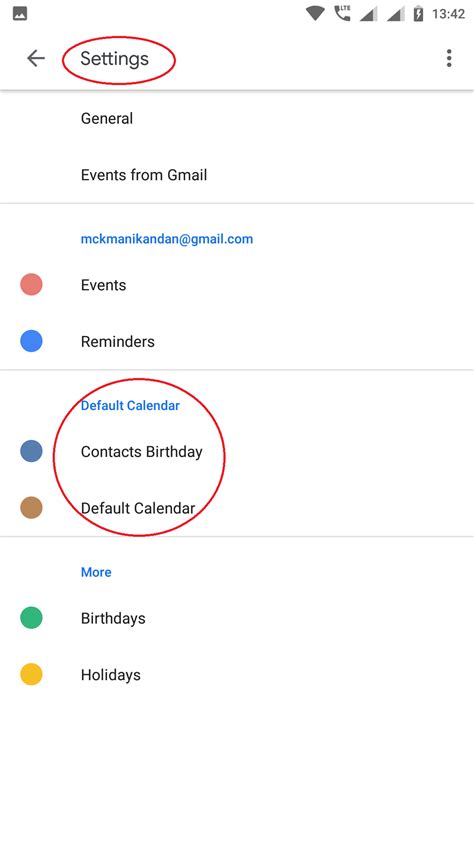This screenshot has height=842, width=474.
Task: Open Events from Gmail settings
Action: point(237,175)
